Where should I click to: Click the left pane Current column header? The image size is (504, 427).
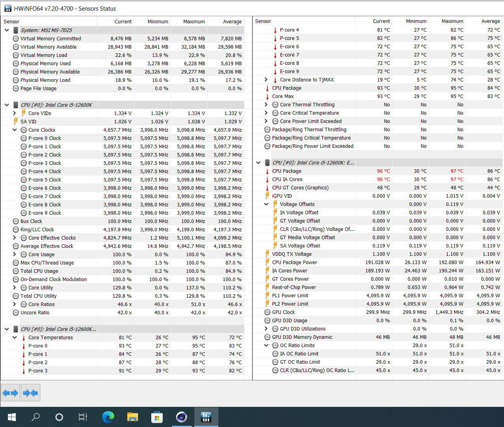pos(116,21)
